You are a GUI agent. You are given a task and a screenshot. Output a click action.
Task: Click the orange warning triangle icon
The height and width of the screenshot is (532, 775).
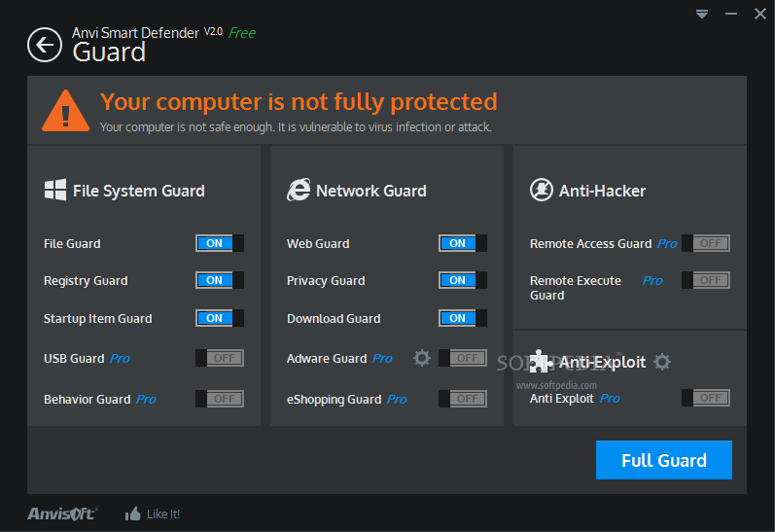(x=66, y=111)
